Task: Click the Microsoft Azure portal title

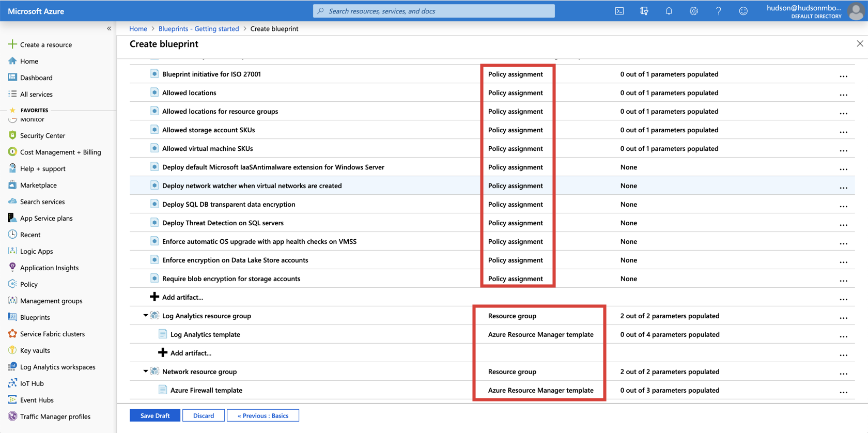Action: pos(36,11)
